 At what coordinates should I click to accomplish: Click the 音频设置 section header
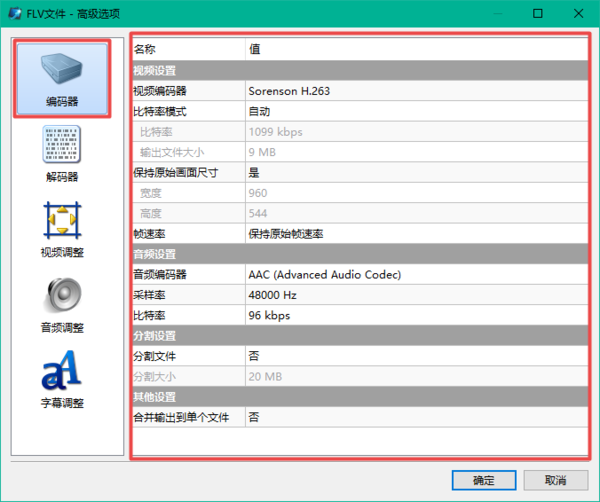pyautogui.click(x=360, y=254)
